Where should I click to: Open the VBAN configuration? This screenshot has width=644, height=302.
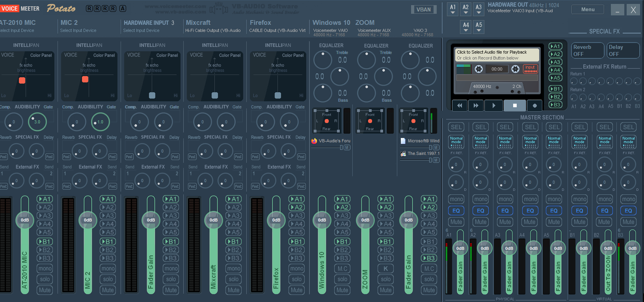point(424,9)
